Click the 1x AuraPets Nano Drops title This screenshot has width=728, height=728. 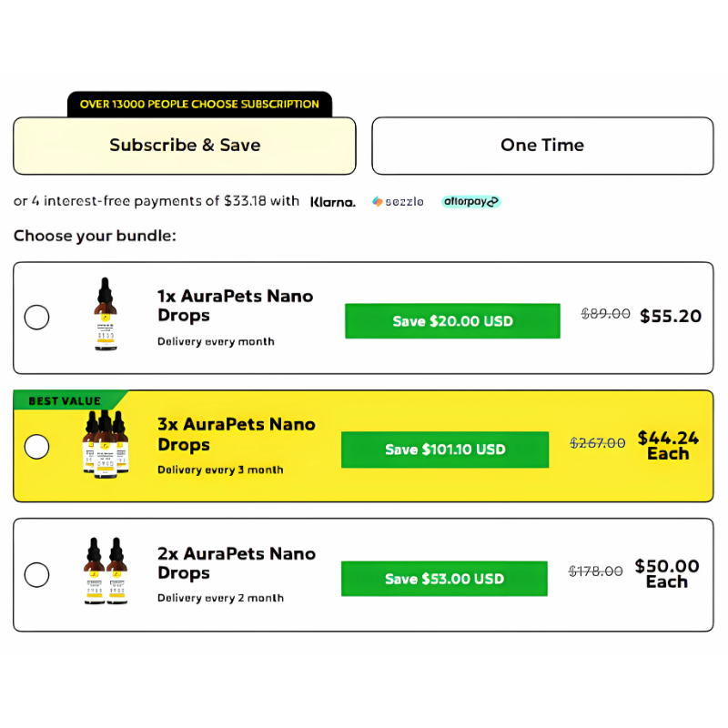[235, 306]
